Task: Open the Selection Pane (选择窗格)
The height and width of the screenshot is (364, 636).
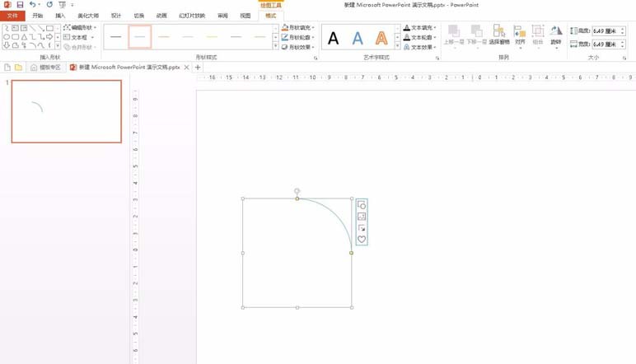Action: tap(499, 35)
